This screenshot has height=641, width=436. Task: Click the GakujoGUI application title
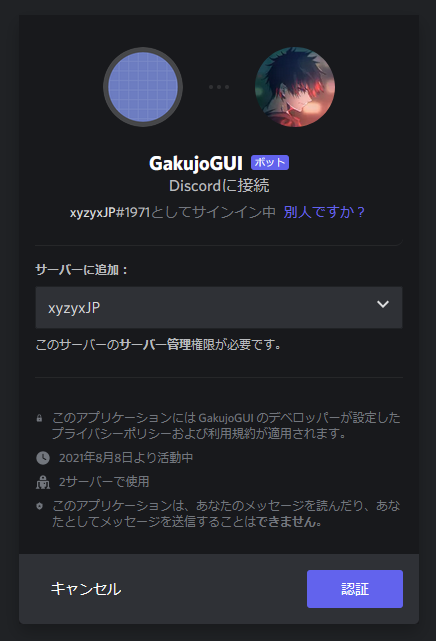(196, 163)
